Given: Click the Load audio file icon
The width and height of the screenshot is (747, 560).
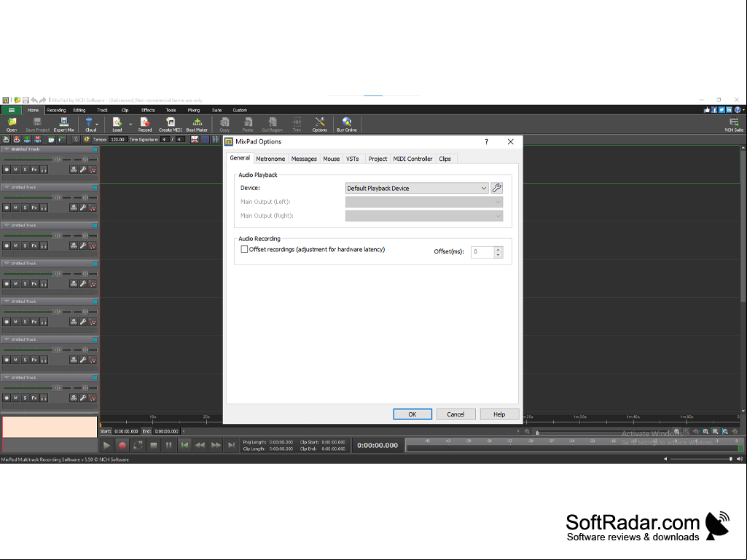Looking at the screenshot, I should point(117,125).
